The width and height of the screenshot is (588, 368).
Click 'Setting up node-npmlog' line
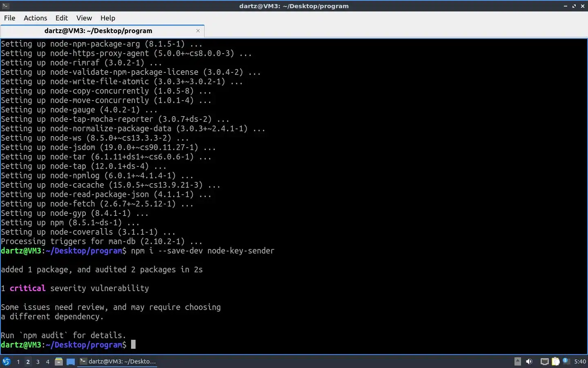[x=97, y=175]
